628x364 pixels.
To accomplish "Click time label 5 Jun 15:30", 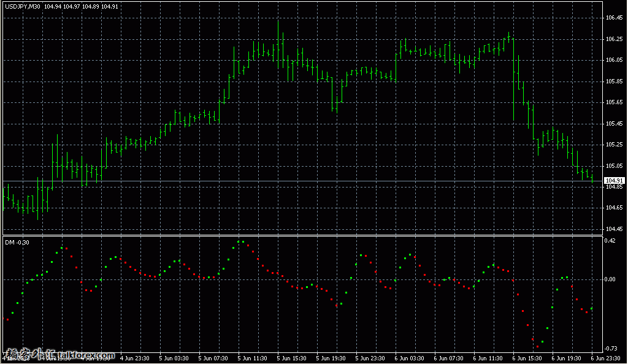I will [x=291, y=358].
